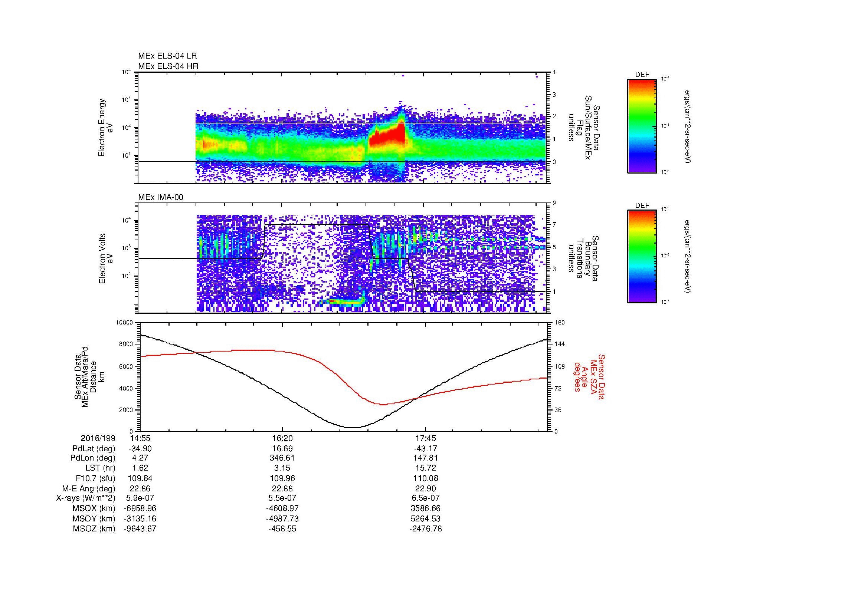Click the PdLon value '147.81'
The image size is (868, 613).
[x=426, y=458]
